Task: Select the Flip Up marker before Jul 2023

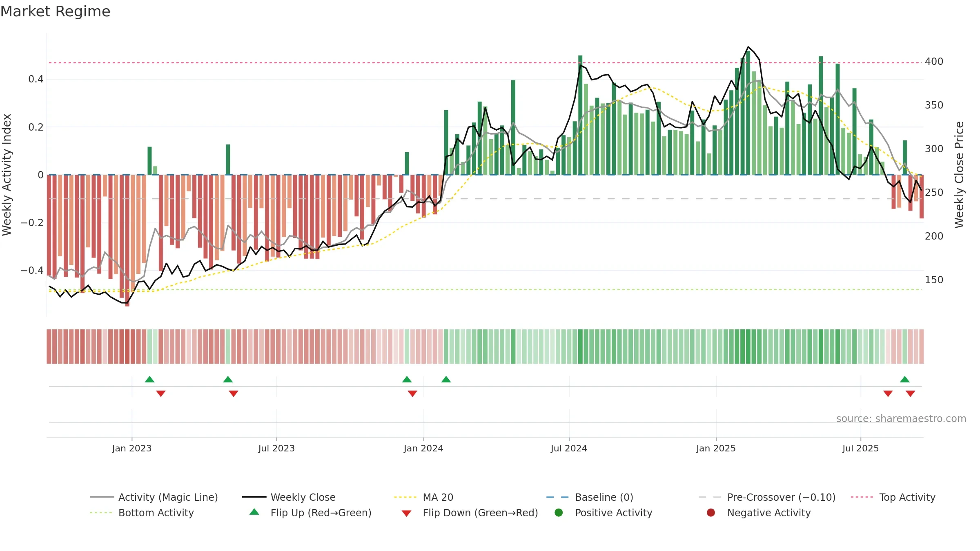Action: pyautogui.click(x=228, y=379)
